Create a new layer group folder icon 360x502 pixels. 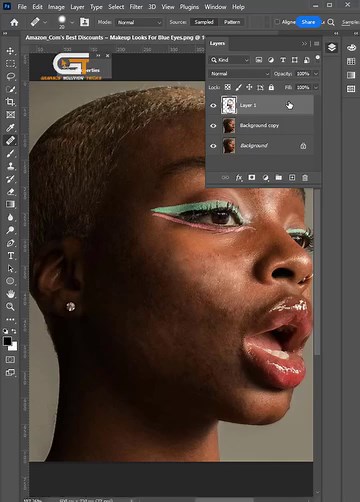pos(279,178)
